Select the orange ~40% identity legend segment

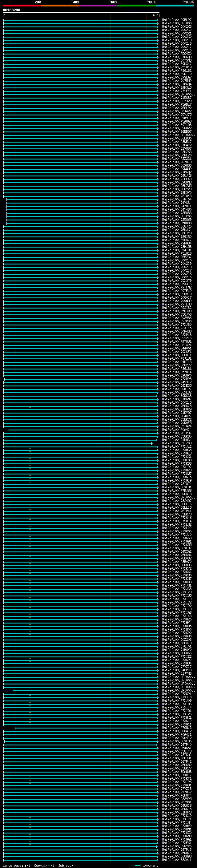pyautogui.click(x=60, y=6)
